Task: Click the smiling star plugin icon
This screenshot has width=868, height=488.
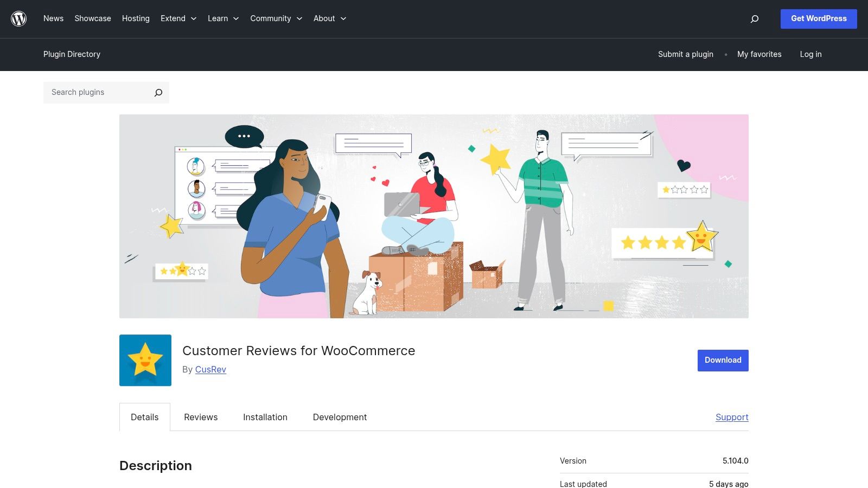Action: pyautogui.click(x=145, y=360)
